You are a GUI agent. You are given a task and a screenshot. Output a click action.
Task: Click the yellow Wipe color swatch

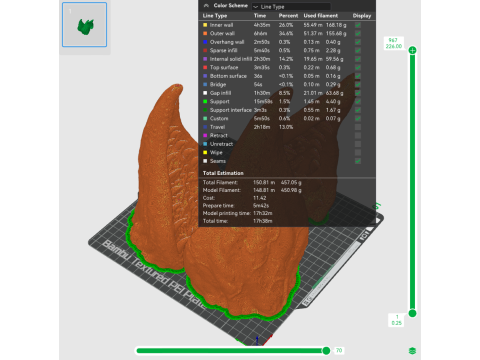(x=205, y=152)
